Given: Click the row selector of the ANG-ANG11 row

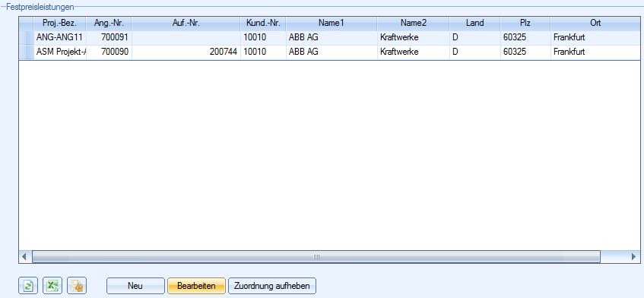Looking at the screenshot, I should [27, 38].
